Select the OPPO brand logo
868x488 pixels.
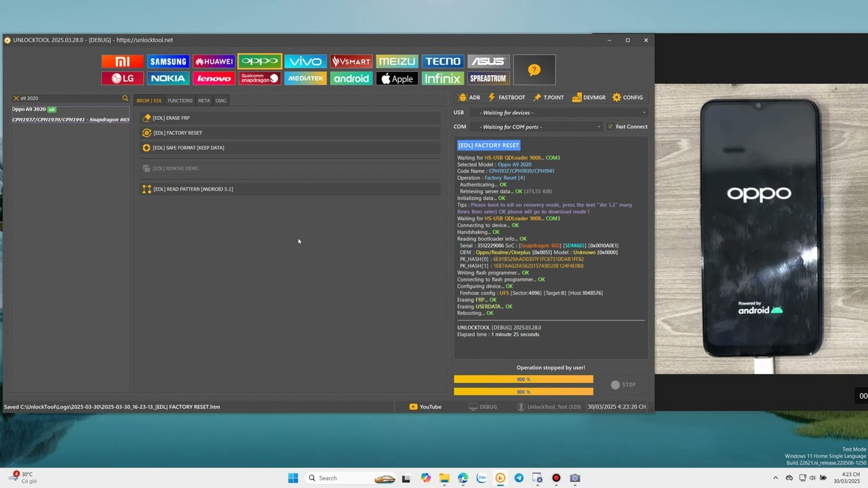click(260, 62)
